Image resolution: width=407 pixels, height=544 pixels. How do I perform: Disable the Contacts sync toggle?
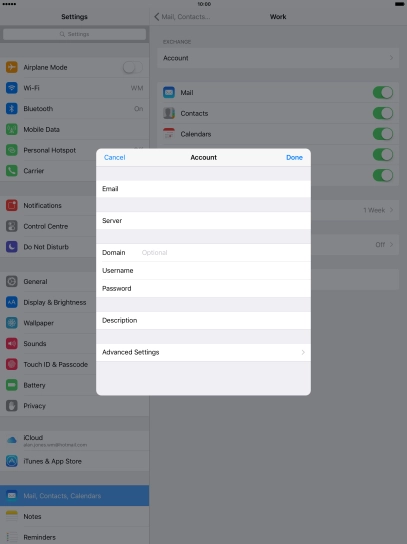(383, 113)
